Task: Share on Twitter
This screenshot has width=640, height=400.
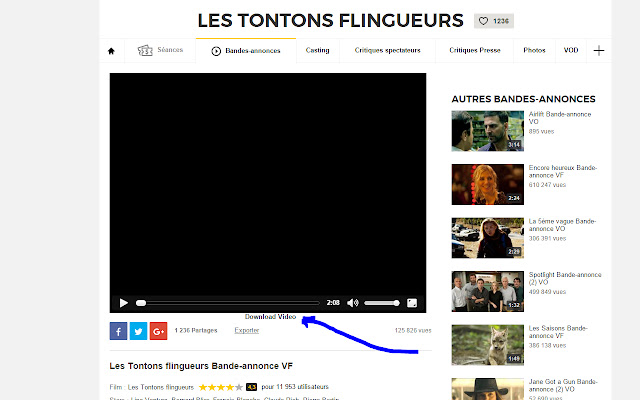Action: pos(138,331)
